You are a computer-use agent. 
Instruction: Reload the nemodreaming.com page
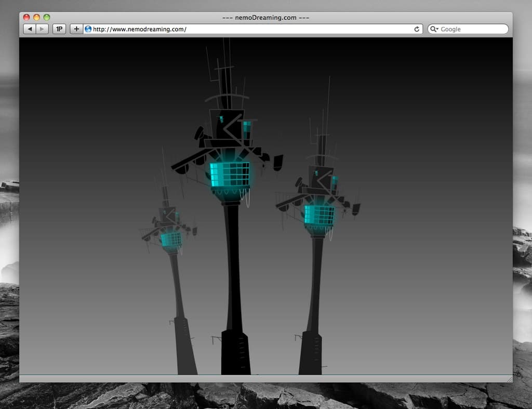click(417, 29)
